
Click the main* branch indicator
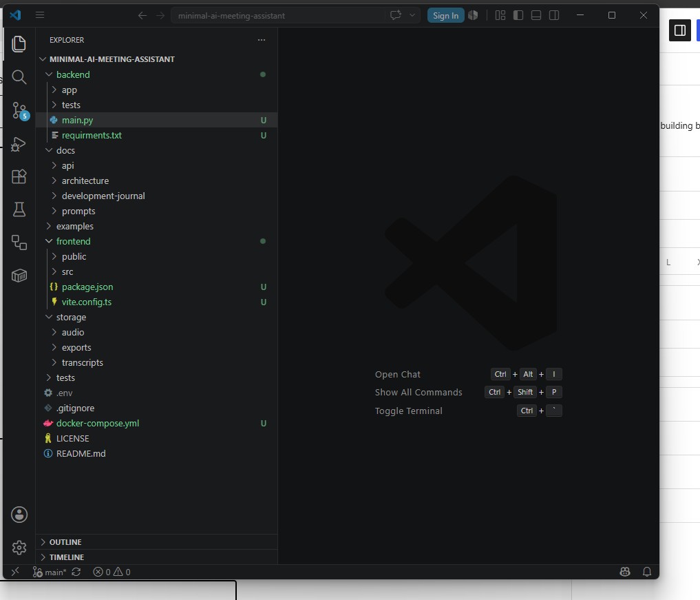[x=50, y=572]
